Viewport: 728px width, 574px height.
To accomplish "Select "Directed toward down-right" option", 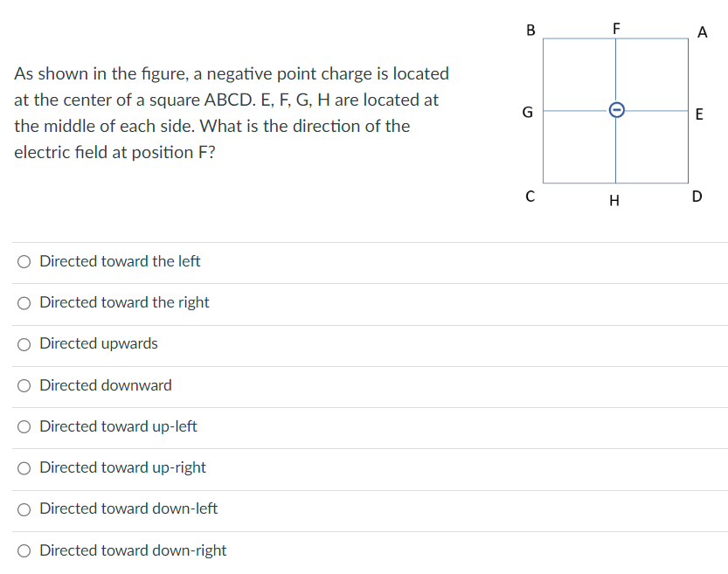I will click(132, 550).
